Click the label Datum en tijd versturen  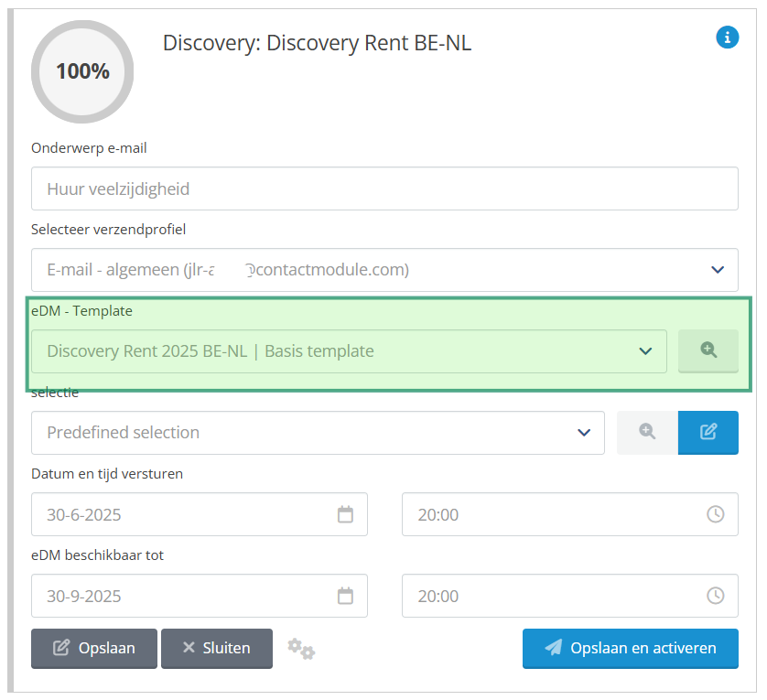pos(107,473)
